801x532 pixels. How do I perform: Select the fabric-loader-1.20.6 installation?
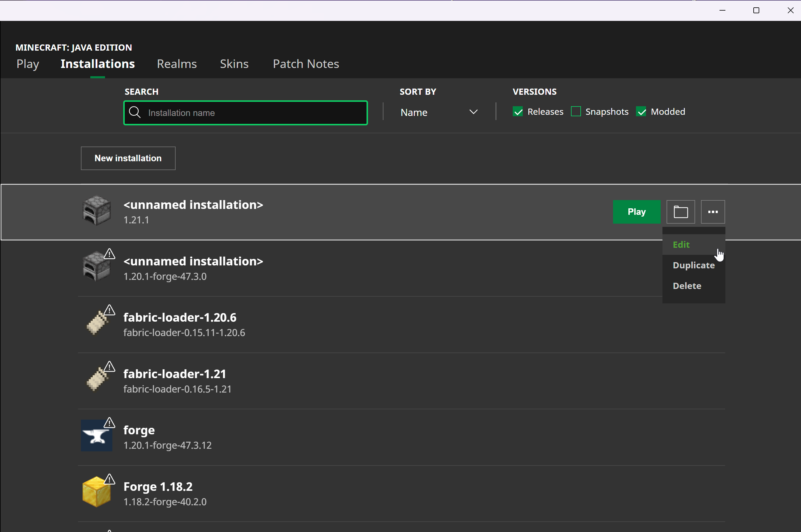(x=402, y=324)
